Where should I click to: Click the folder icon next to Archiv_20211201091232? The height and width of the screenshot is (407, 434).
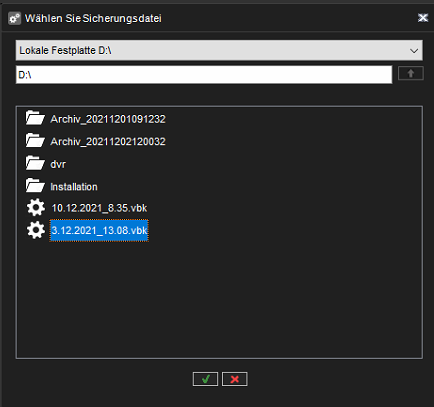click(x=35, y=118)
